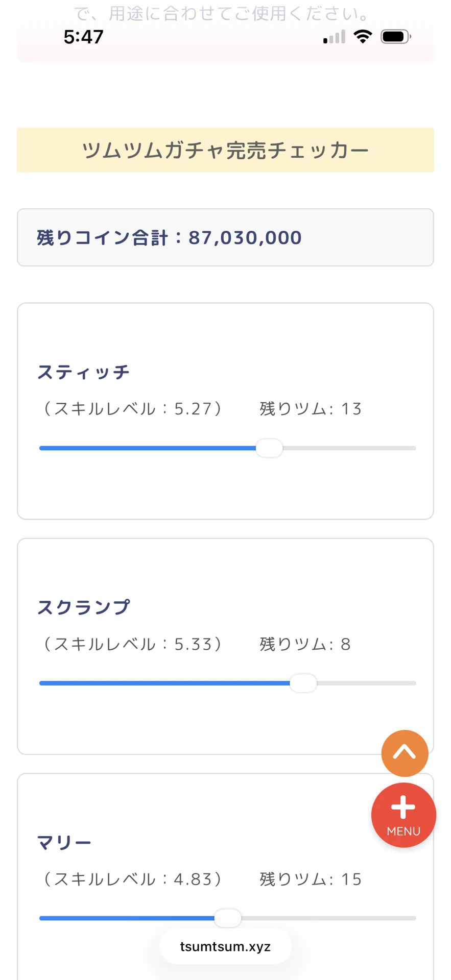Tap the 5:47 clock in the status bar

click(x=83, y=37)
